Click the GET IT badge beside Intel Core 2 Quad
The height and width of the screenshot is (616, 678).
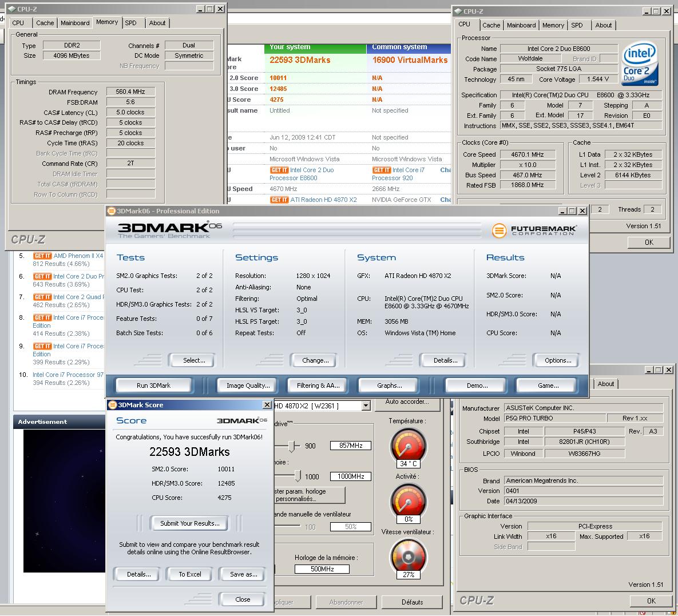[x=42, y=297]
